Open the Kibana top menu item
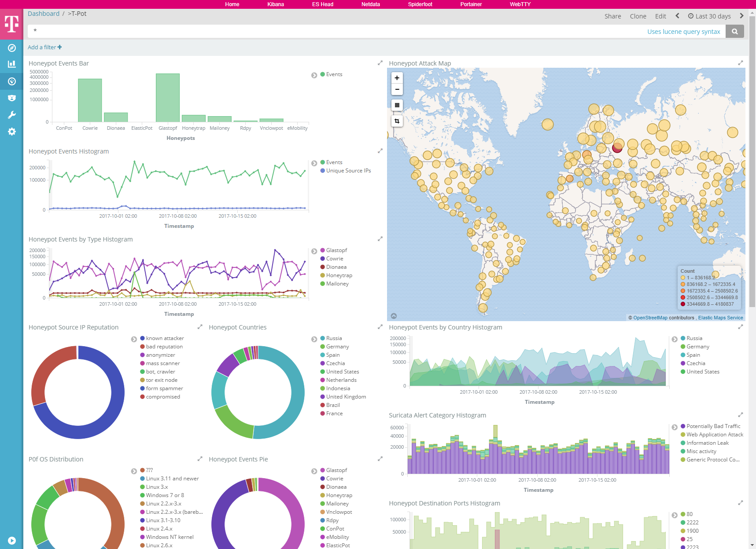This screenshot has height=549, width=756. coord(276,4)
